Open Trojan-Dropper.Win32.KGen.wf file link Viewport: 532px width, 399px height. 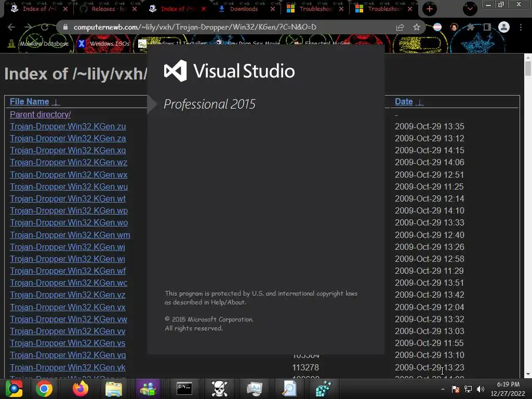pos(68,271)
